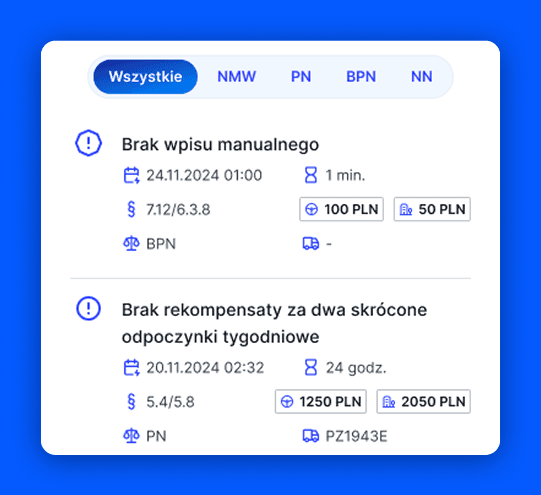Switch to the NMW tab
This screenshot has height=495, width=541.
click(237, 77)
